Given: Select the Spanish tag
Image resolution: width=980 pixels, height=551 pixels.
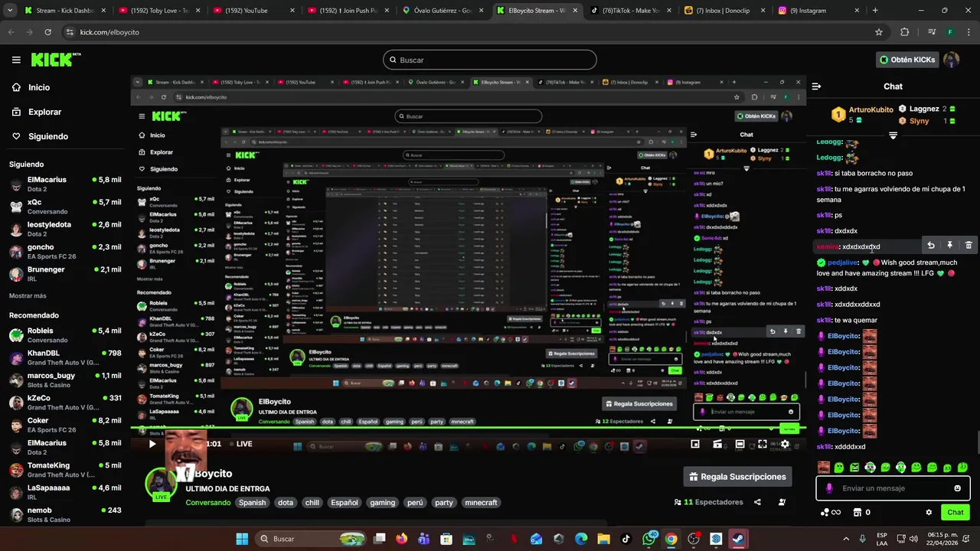Looking at the screenshot, I should pos(252,503).
